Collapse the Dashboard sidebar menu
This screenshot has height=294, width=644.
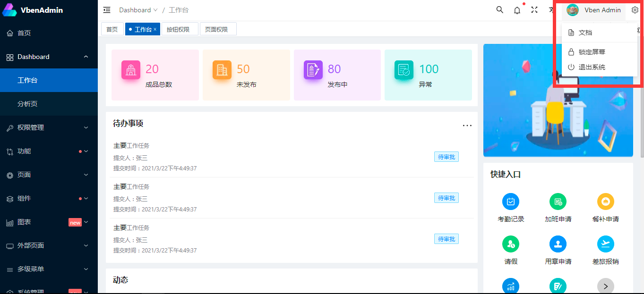(x=86, y=57)
